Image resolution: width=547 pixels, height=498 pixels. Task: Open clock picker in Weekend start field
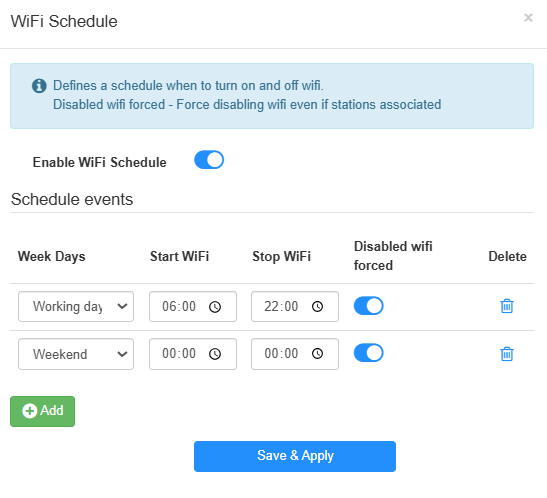215,354
